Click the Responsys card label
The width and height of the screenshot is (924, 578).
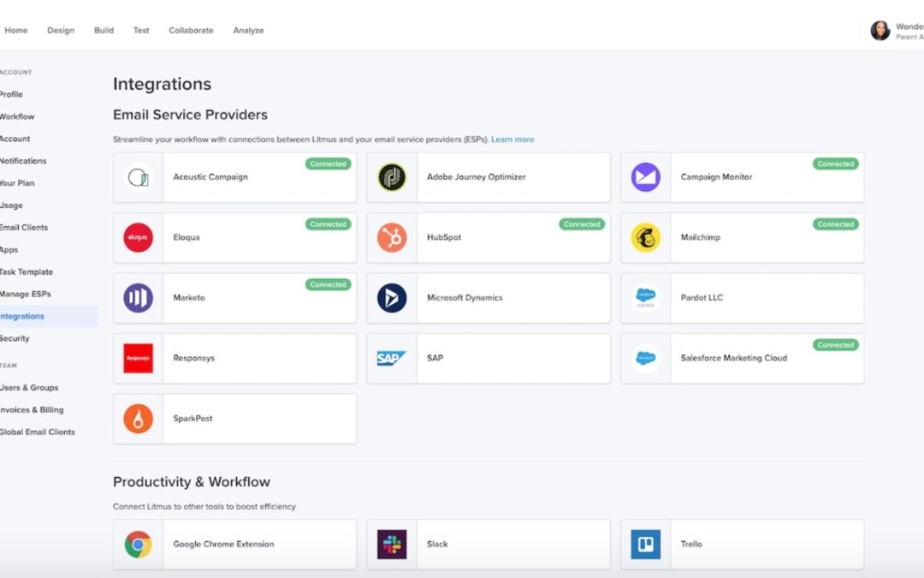(194, 358)
